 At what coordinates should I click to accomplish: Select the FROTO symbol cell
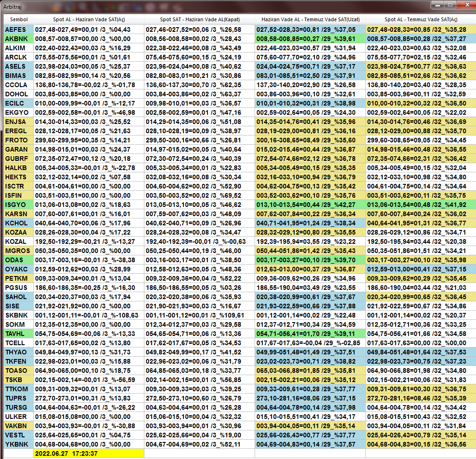(18, 140)
